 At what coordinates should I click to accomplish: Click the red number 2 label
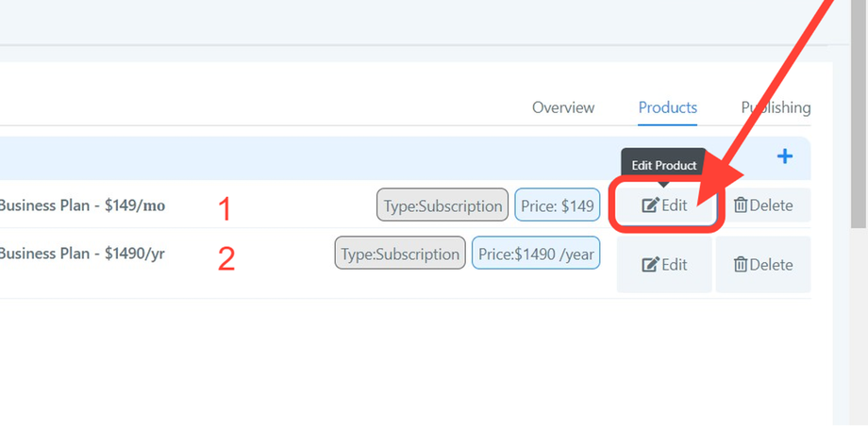click(226, 259)
